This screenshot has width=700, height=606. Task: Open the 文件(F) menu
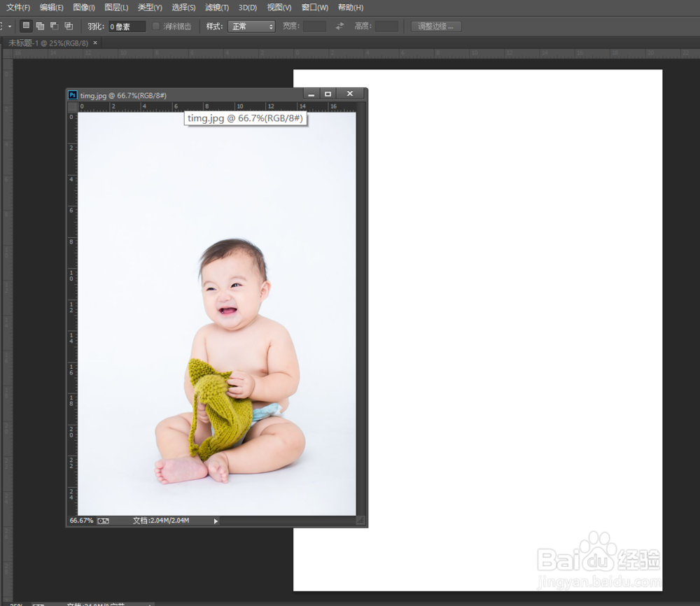click(18, 8)
